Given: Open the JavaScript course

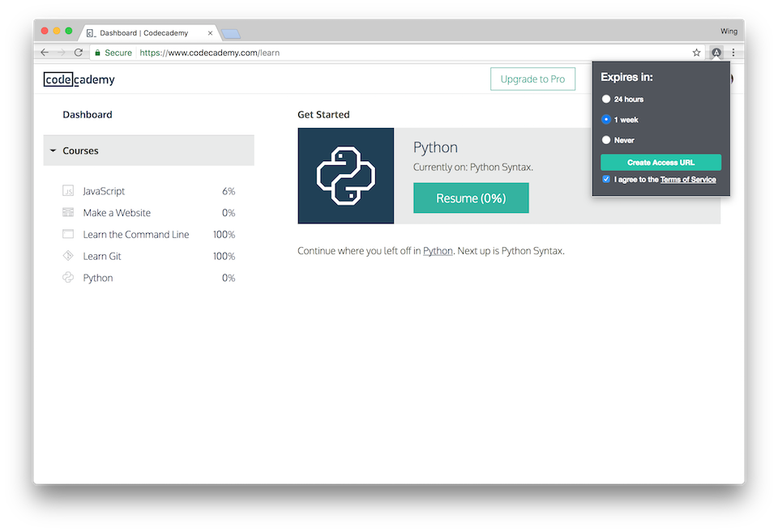Looking at the screenshot, I should point(104,191).
